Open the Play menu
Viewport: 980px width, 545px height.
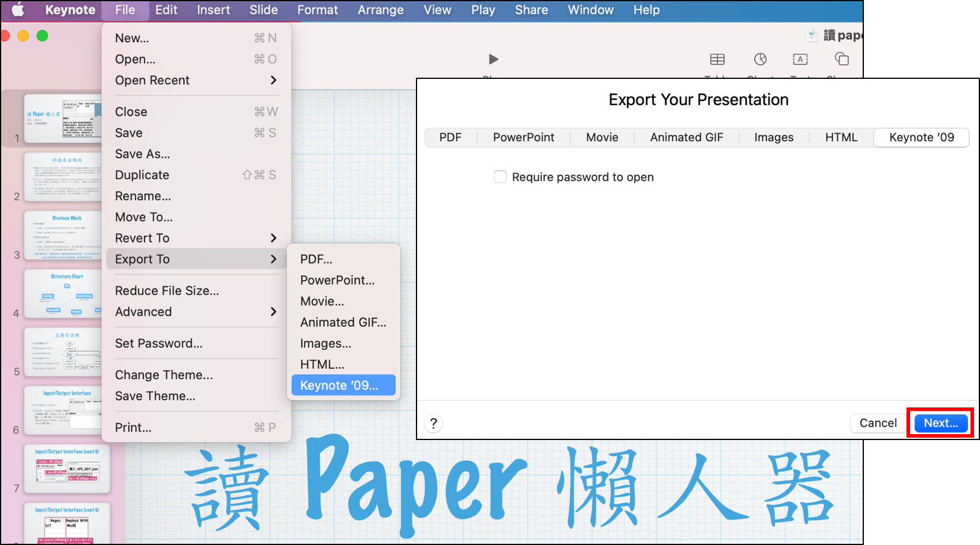click(x=483, y=10)
